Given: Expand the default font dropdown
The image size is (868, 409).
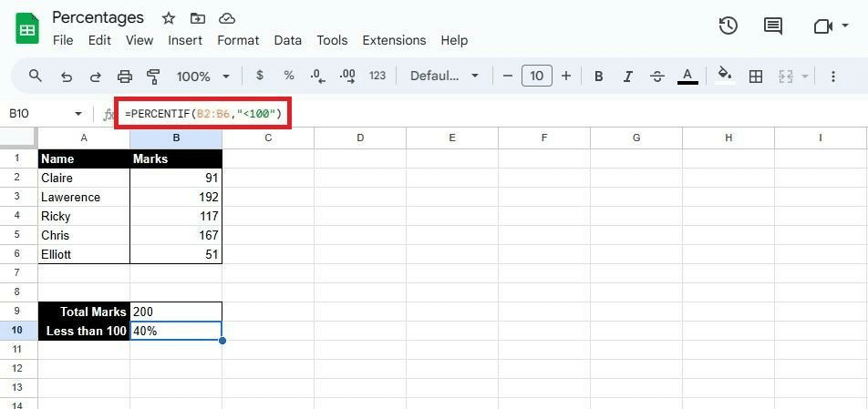Looking at the screenshot, I should (444, 77).
